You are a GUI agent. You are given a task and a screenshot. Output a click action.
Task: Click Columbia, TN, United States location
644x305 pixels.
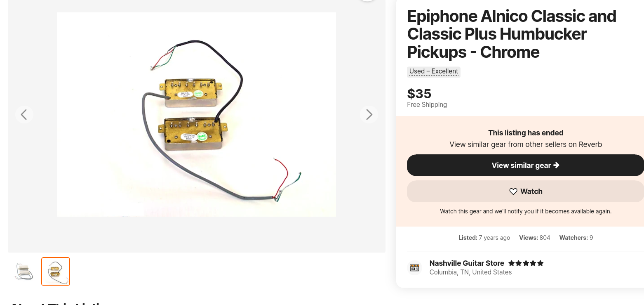point(470,272)
